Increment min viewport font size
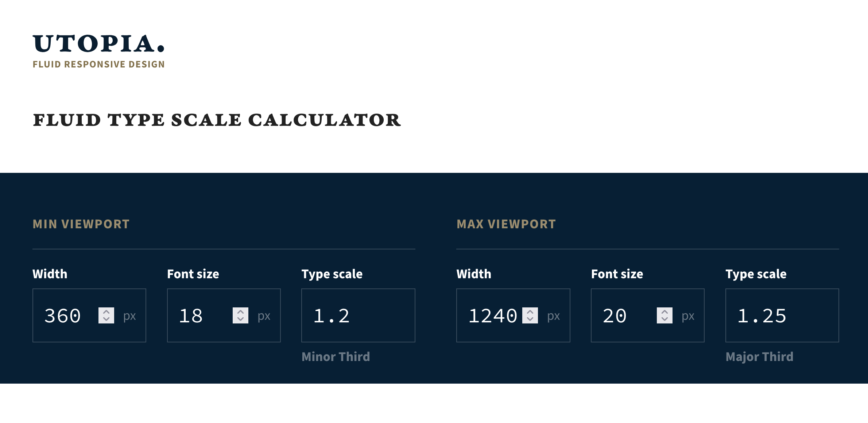 pos(240,312)
